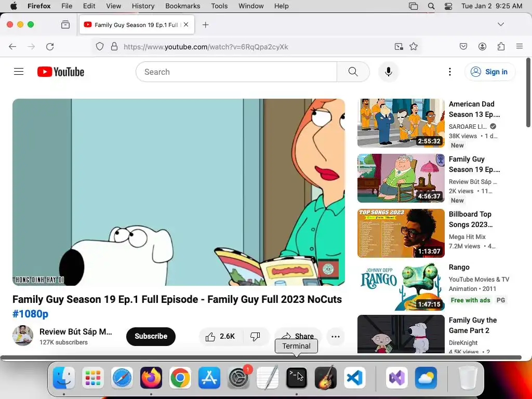
Task: Click the Sign in button
Action: (x=489, y=72)
